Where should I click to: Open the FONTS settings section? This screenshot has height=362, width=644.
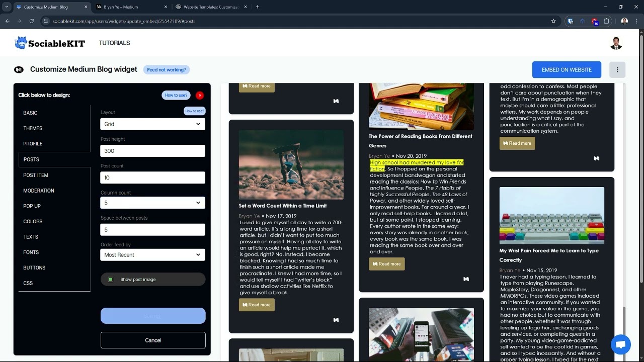[x=31, y=252]
